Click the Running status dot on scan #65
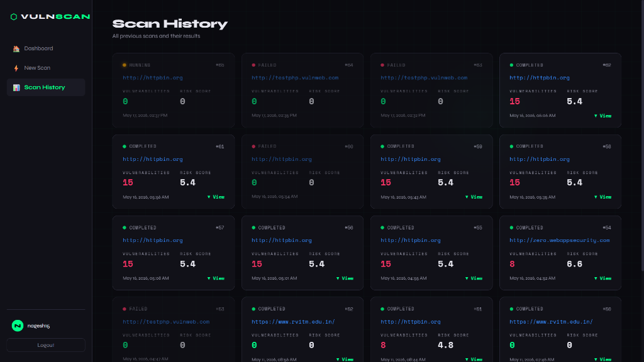 tap(125, 65)
